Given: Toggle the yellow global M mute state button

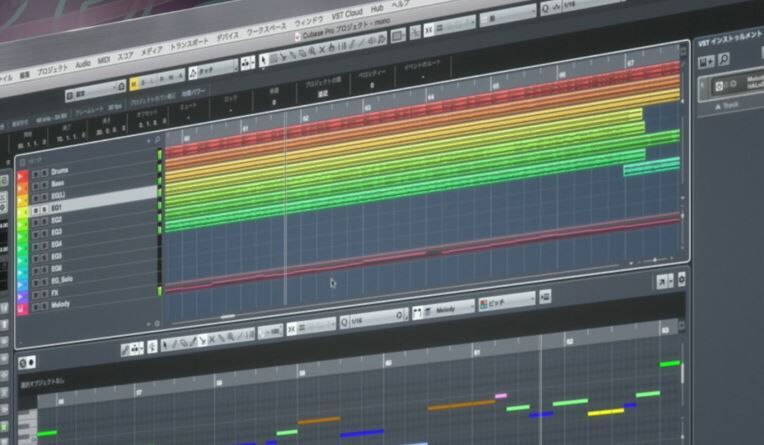Looking at the screenshot, I should pos(134,84).
